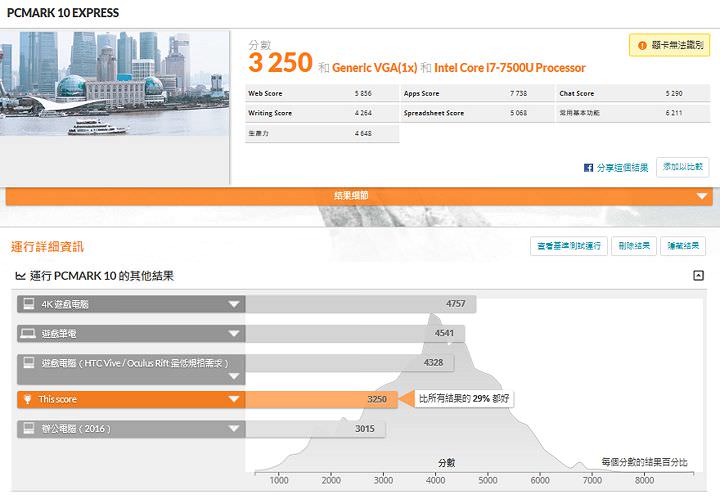Click the Facebook share icon
Viewport: 720px width, 499px height.
[x=589, y=168]
